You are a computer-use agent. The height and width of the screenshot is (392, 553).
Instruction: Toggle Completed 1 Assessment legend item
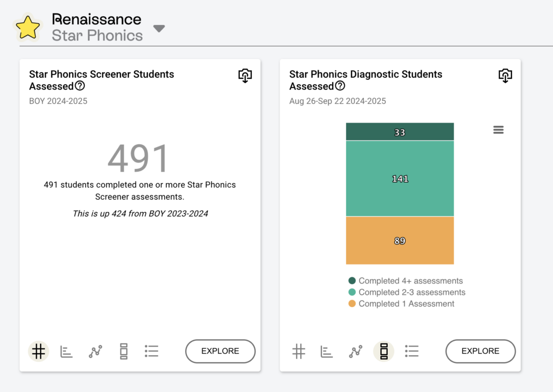tap(401, 303)
